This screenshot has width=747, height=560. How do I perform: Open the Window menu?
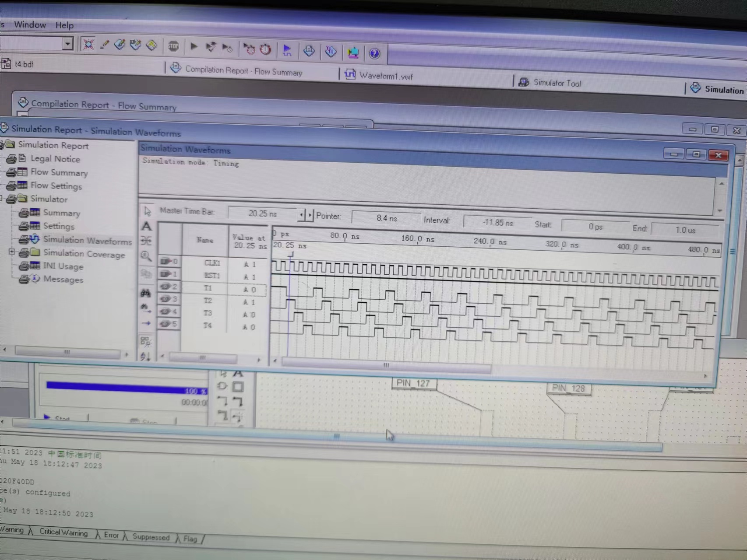click(x=30, y=24)
